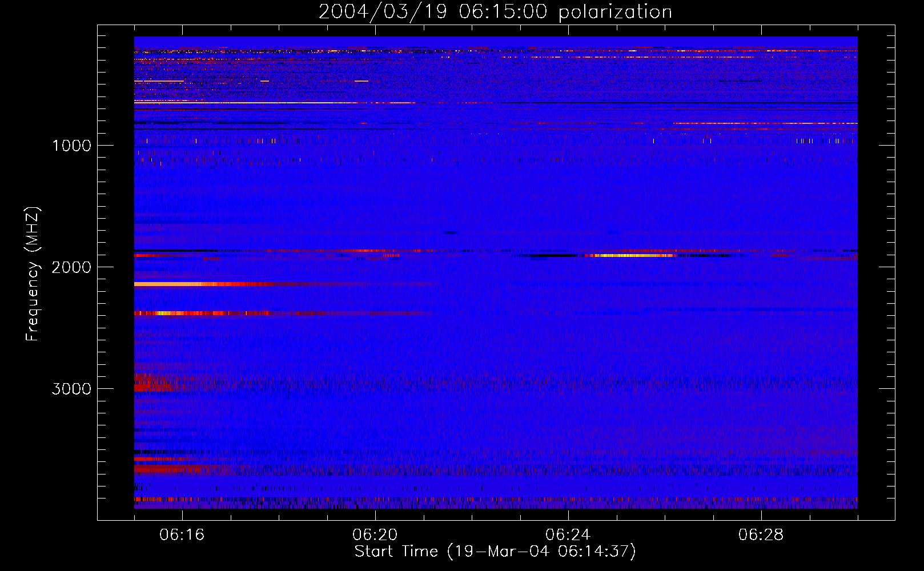Click the "Frequency (MHZ)" axis label
The width and height of the screenshot is (924, 571).
(33, 274)
